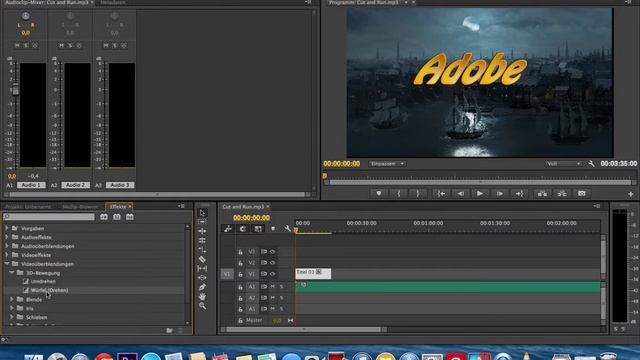
Task: Expand the Videoeffekte folder
Action: click(x=7, y=255)
